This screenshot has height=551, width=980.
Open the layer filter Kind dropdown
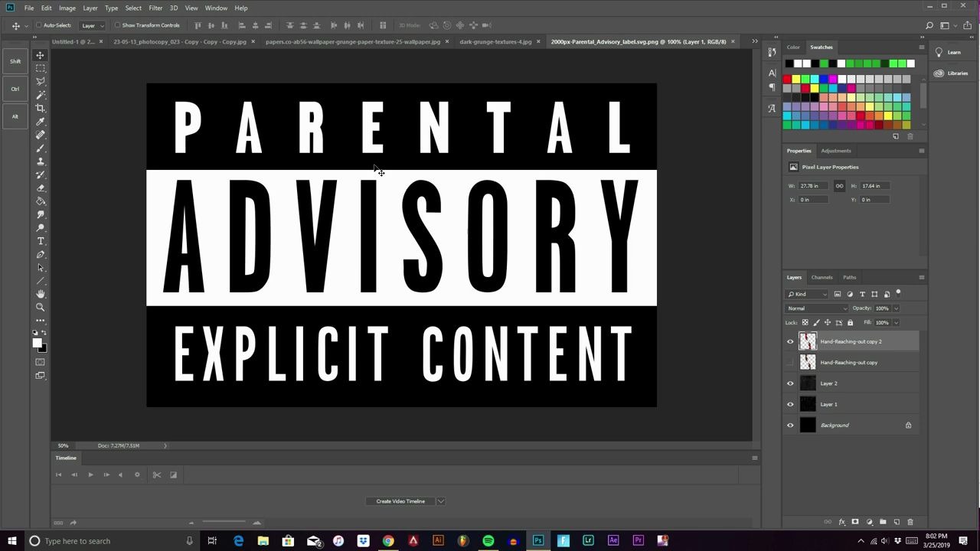[x=808, y=294]
